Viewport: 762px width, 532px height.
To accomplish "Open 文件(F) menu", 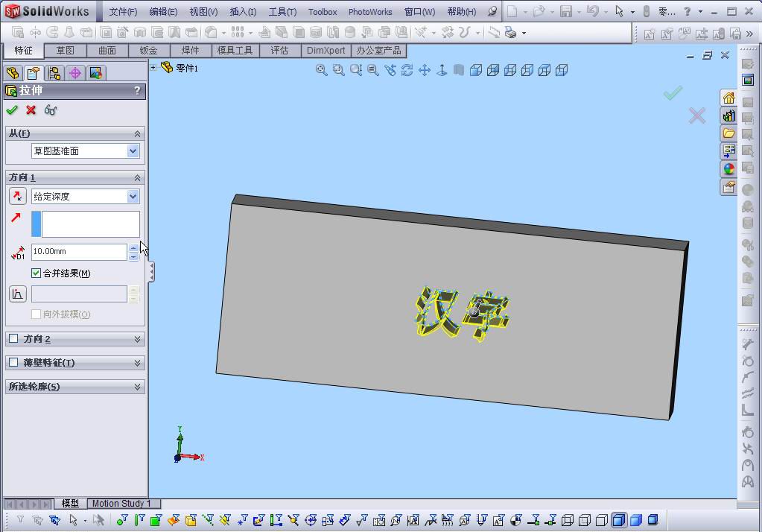I will [123, 12].
